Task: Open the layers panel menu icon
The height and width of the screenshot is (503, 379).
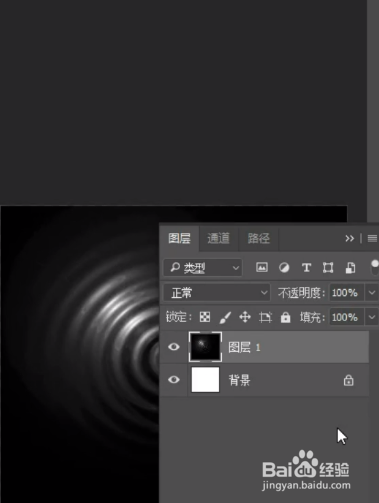Action: (x=372, y=238)
